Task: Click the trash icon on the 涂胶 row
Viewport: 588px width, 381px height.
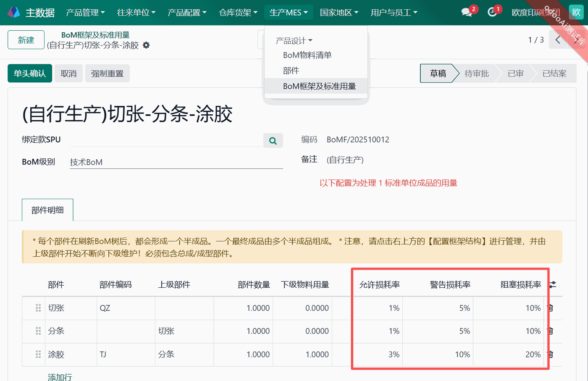Action: (550, 354)
